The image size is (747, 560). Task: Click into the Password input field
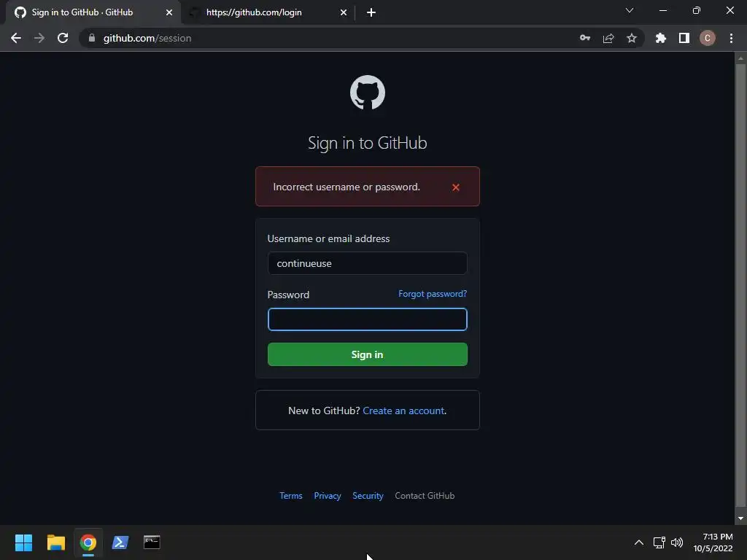[x=368, y=319]
